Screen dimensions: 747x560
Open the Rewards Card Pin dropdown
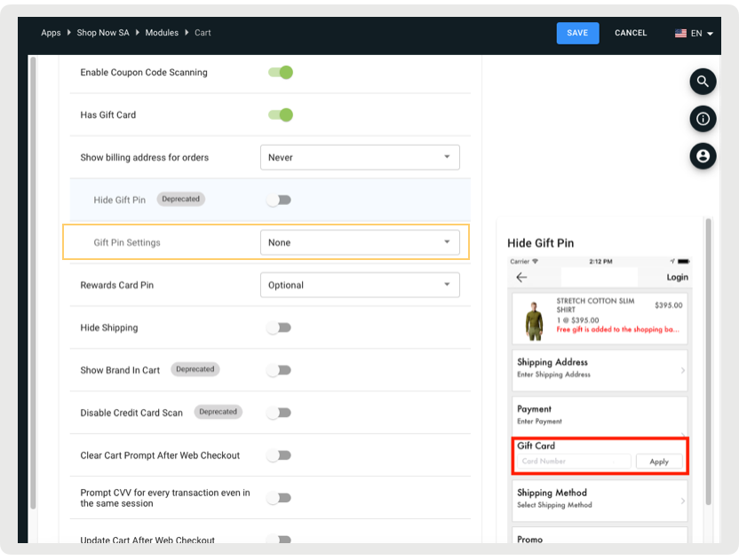tap(360, 285)
